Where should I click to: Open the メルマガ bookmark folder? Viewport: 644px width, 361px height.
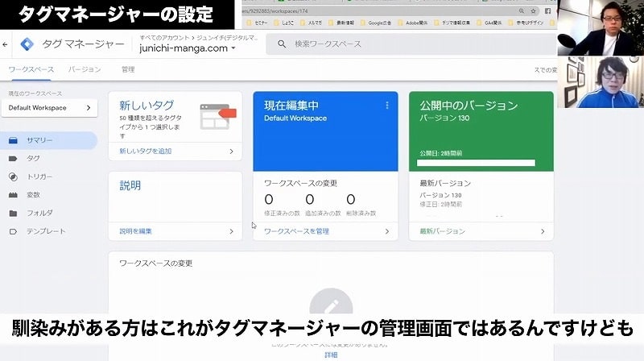coord(311,23)
